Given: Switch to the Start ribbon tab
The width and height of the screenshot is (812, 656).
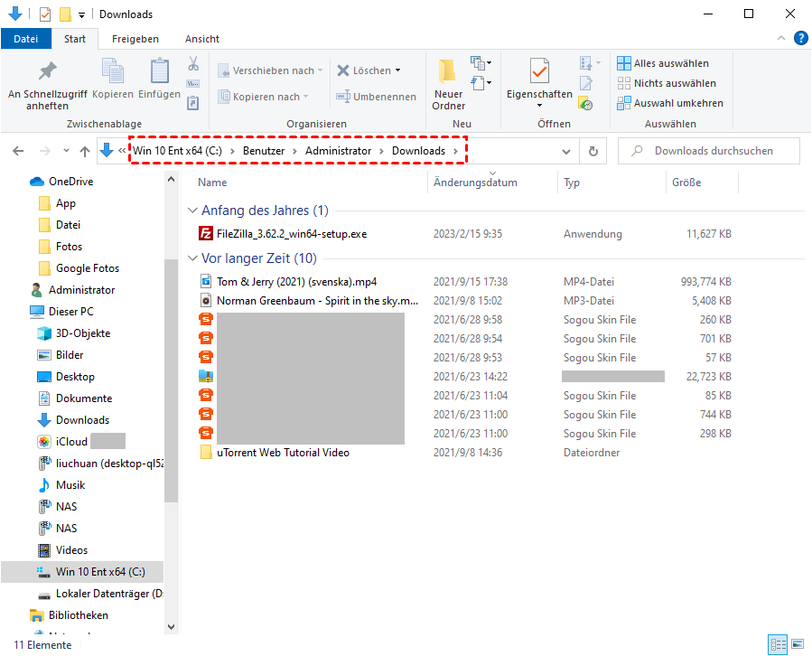Looking at the screenshot, I should coord(75,39).
